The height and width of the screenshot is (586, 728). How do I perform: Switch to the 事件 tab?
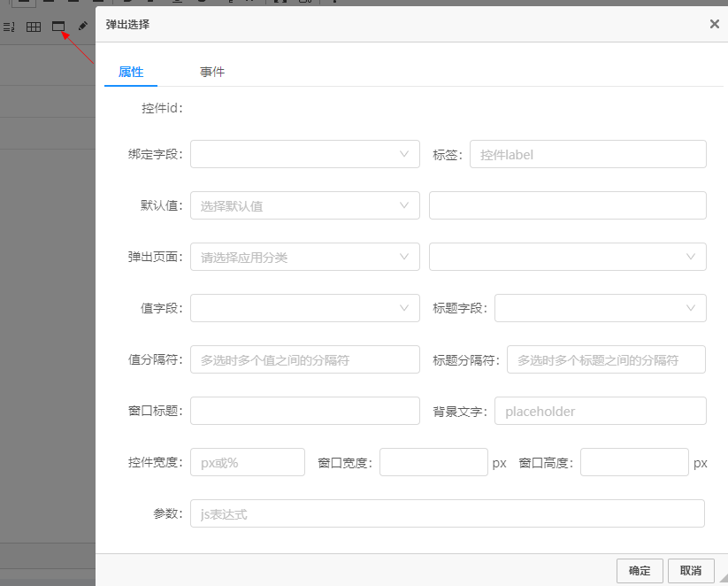[212, 72]
